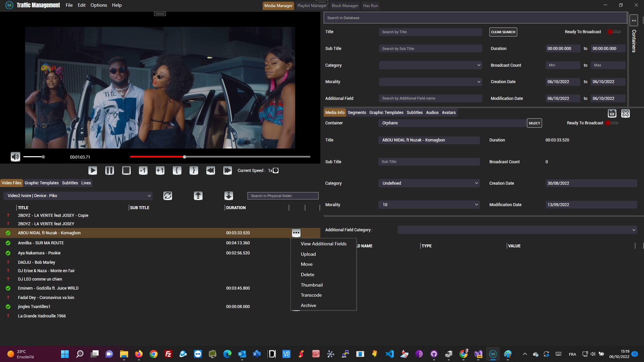Click the Traffic Management app logo
Screen dimensions: 644x362
9,5
